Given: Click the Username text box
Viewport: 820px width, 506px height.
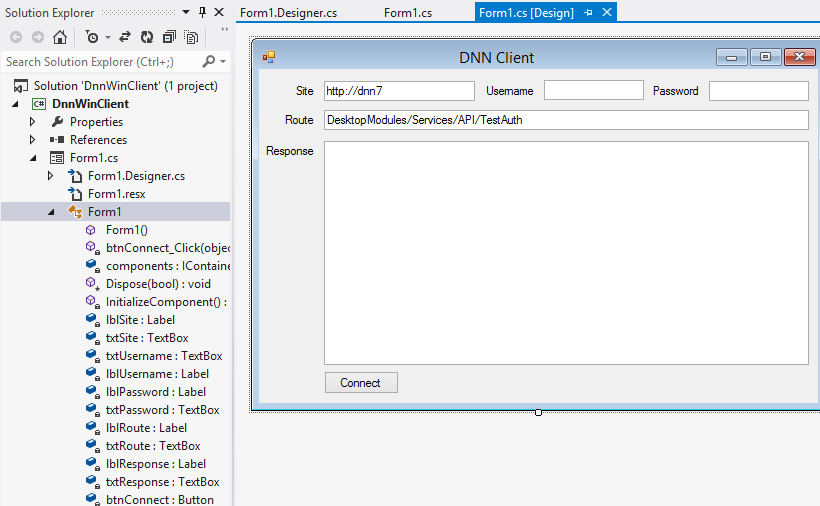Looking at the screenshot, I should [594, 90].
